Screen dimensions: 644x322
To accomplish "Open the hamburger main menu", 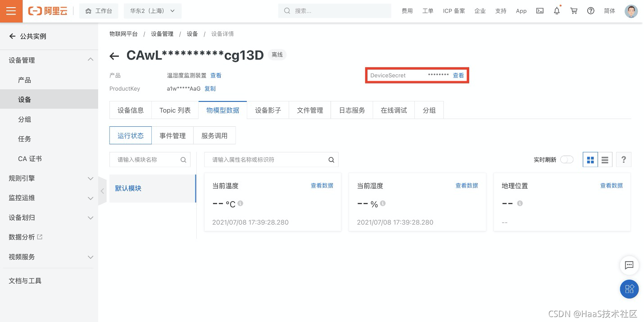I will pyautogui.click(x=11, y=11).
